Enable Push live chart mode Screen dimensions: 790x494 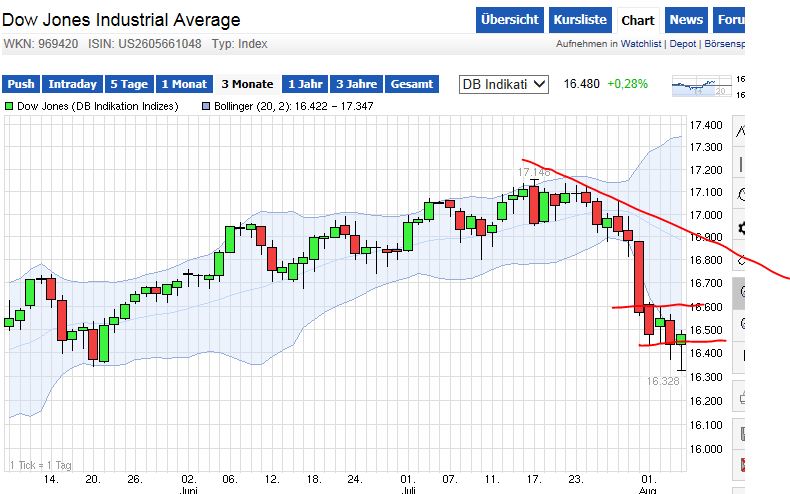click(x=21, y=84)
